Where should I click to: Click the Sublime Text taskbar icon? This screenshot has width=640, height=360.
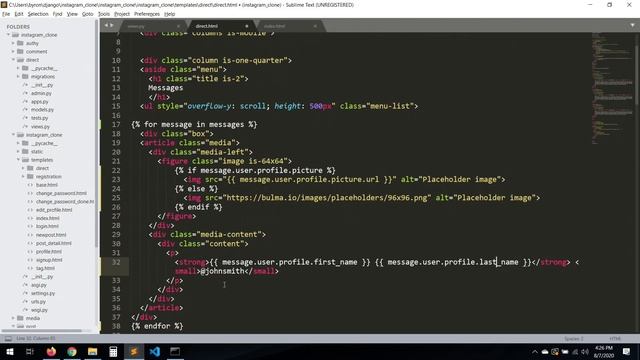click(134, 351)
